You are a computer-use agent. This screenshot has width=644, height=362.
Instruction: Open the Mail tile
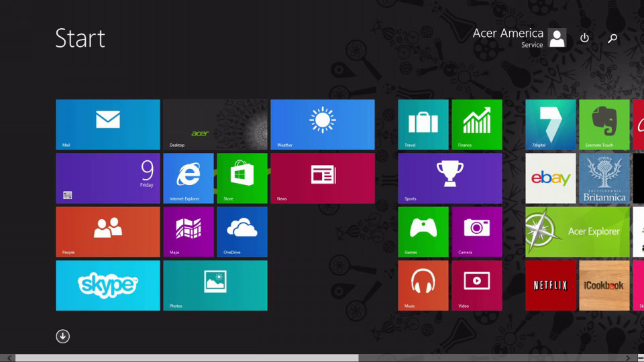[108, 125]
